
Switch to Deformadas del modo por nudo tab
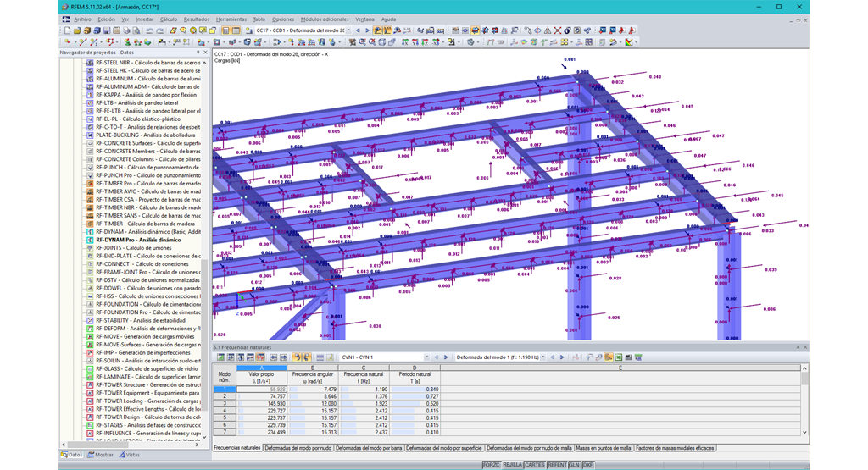(298, 448)
